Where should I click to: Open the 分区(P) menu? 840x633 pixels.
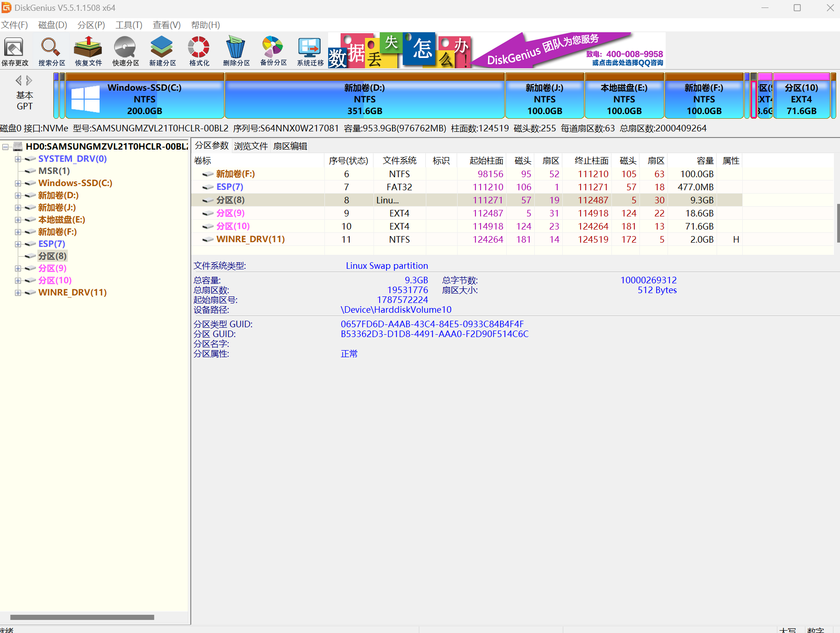(x=91, y=25)
